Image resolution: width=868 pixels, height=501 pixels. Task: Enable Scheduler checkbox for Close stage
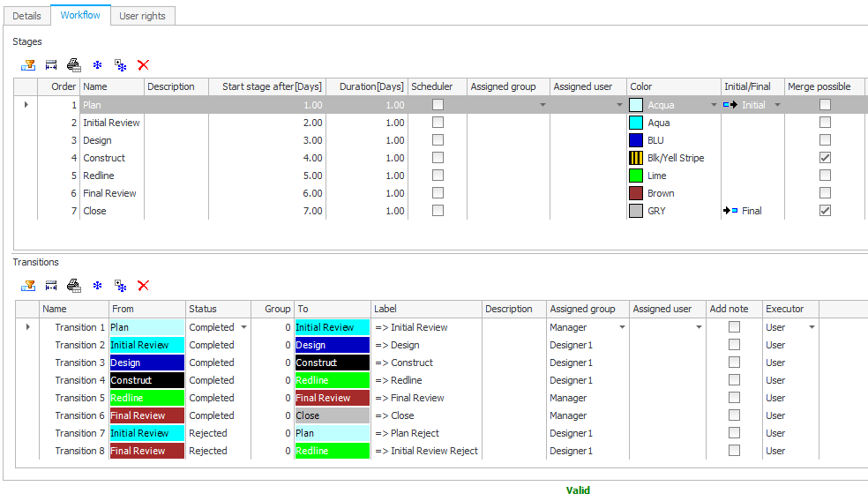pyautogui.click(x=438, y=210)
